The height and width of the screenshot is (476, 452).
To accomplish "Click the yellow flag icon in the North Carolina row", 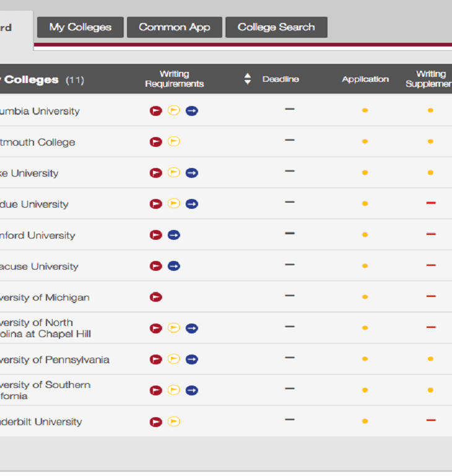I will pyautogui.click(x=174, y=328).
